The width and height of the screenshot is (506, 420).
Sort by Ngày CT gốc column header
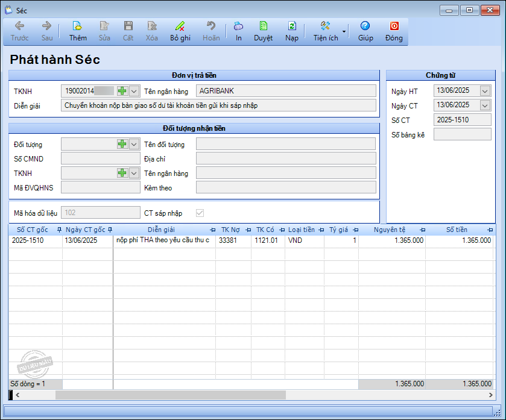tap(86, 230)
